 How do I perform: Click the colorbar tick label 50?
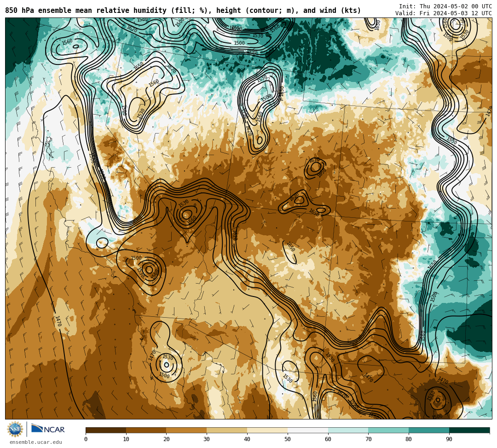pos(288,439)
